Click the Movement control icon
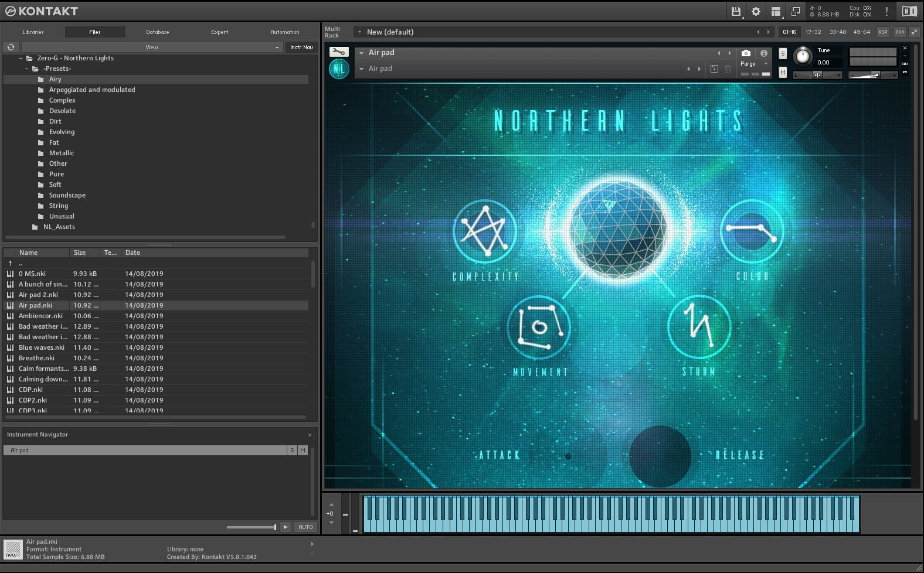This screenshot has width=924, height=573. pos(539,327)
